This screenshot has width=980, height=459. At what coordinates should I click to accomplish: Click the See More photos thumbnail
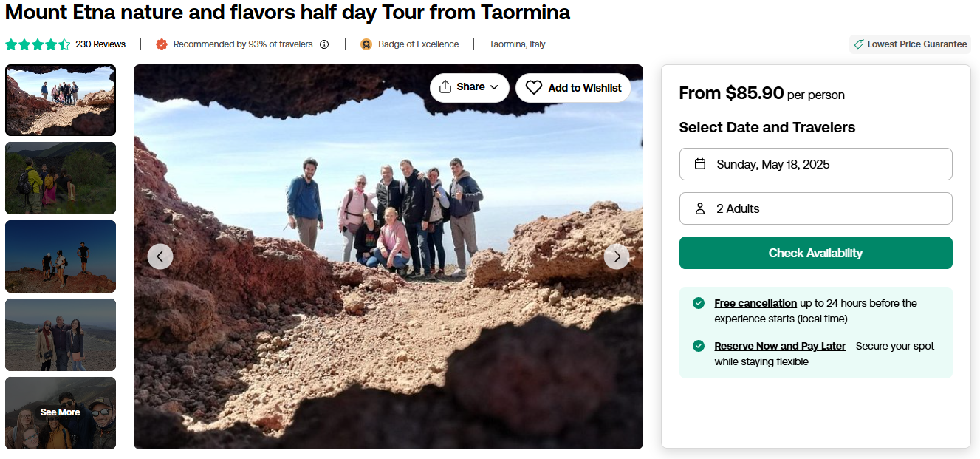(61, 412)
